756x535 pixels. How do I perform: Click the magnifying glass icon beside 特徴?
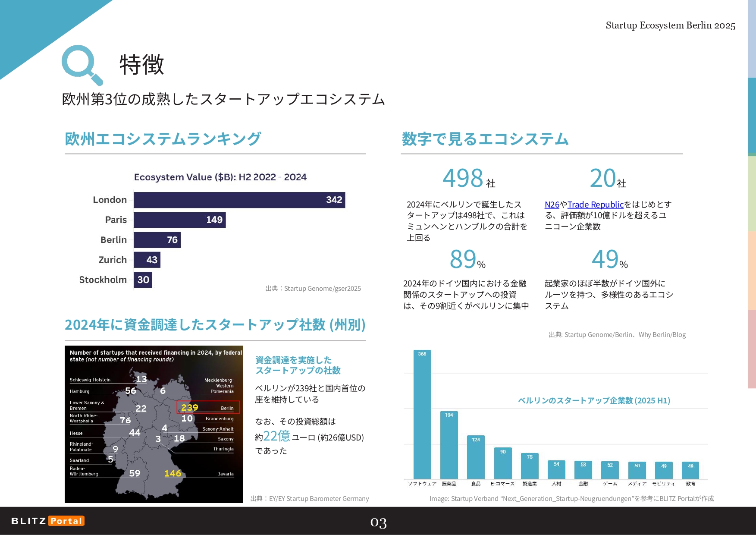pos(82,64)
